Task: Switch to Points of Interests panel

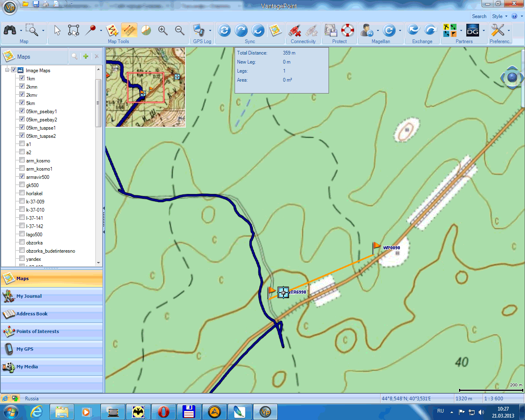Action: coord(37,331)
